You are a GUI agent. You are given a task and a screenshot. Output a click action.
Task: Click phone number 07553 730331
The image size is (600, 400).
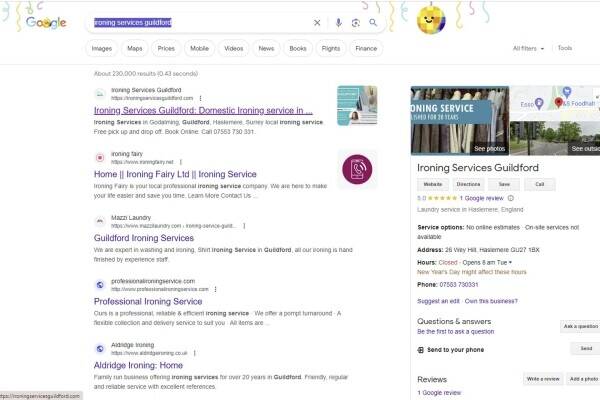click(458, 285)
